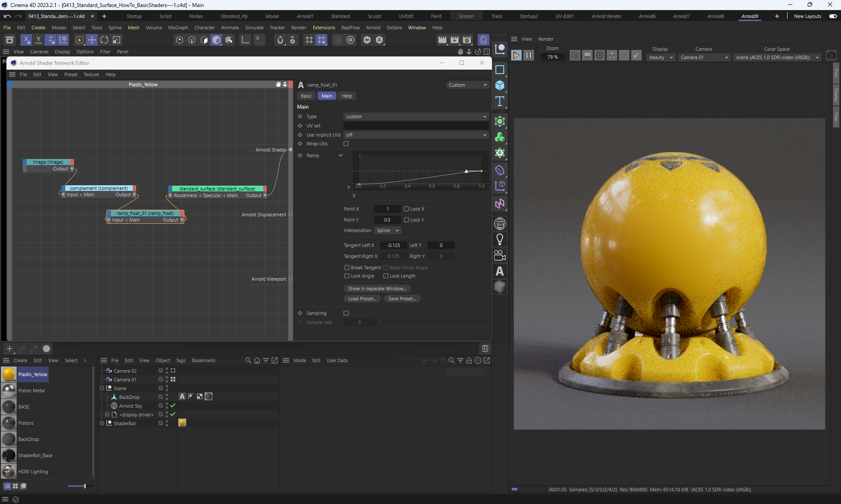Click the render play button in IPR
This screenshot has width=841, height=504.
(516, 55)
